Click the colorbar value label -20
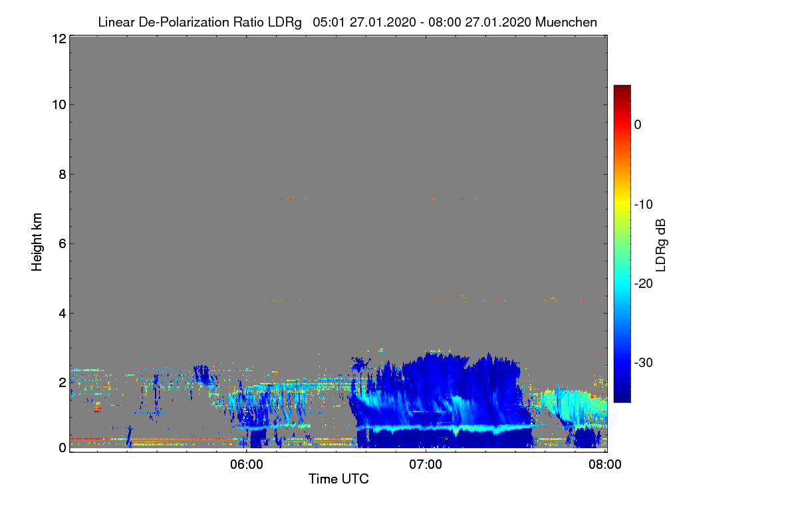 pos(642,283)
